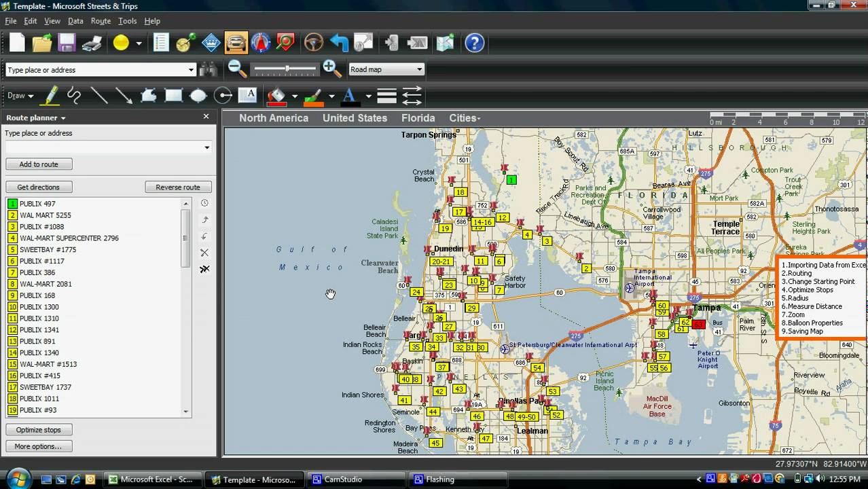The height and width of the screenshot is (489, 868).
Task: Select the radius circle tool
Action: click(223, 96)
